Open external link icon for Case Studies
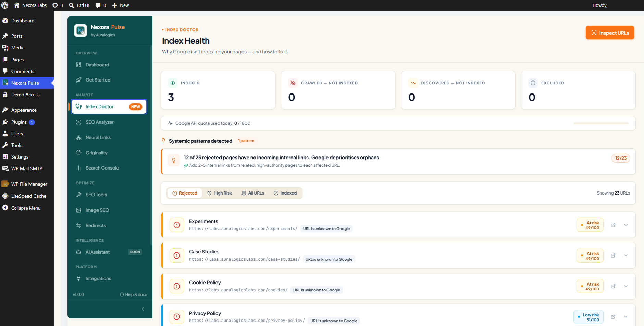 click(613, 255)
